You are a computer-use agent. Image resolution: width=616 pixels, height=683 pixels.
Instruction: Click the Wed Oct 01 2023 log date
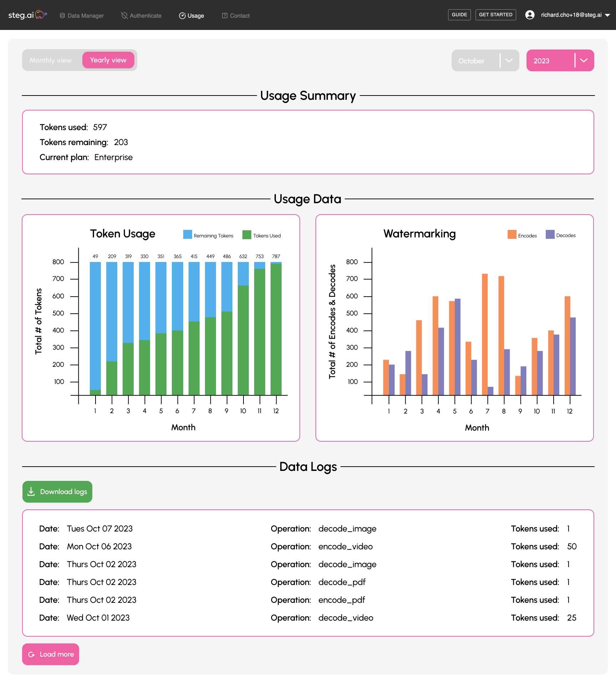tap(98, 618)
